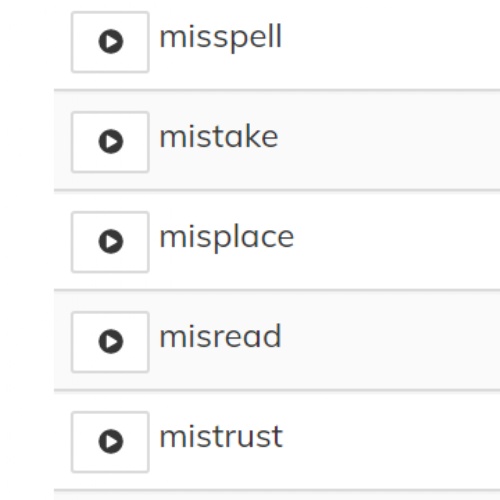Play audio for the word mistrust
The width and height of the screenshot is (500, 500).
click(110, 442)
